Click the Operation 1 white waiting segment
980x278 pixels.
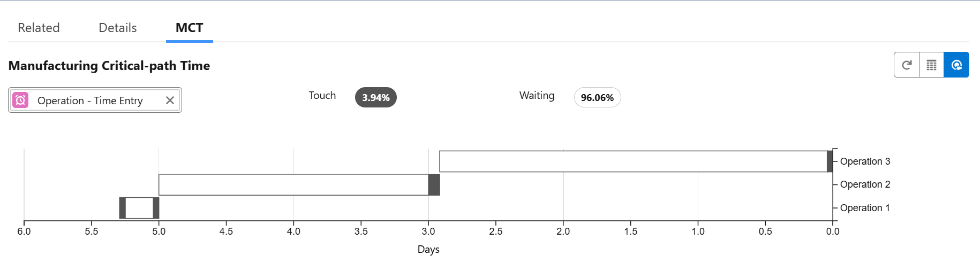click(x=139, y=208)
